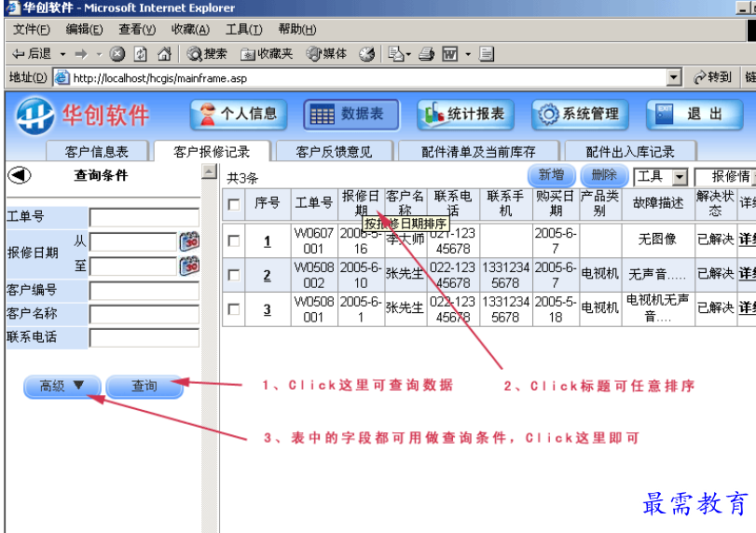Screen dimensions: 756x533
Task: Open the 文件(F) menu
Action: pos(32,30)
